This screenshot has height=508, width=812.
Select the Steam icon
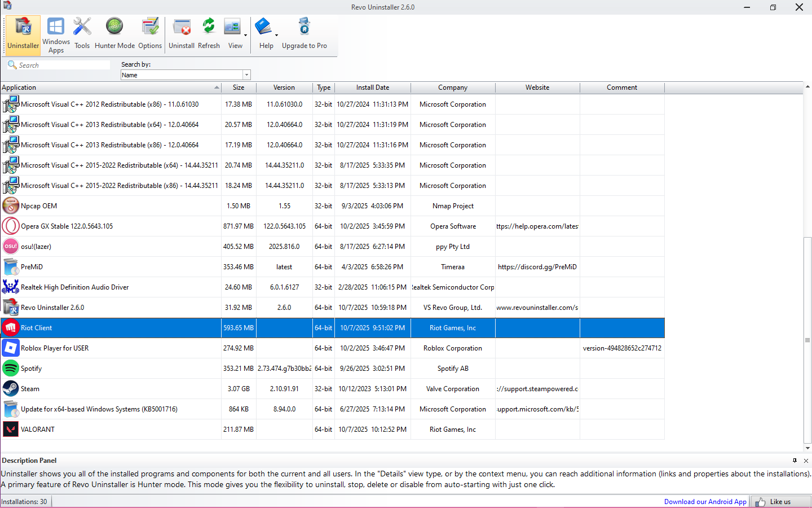(x=11, y=389)
